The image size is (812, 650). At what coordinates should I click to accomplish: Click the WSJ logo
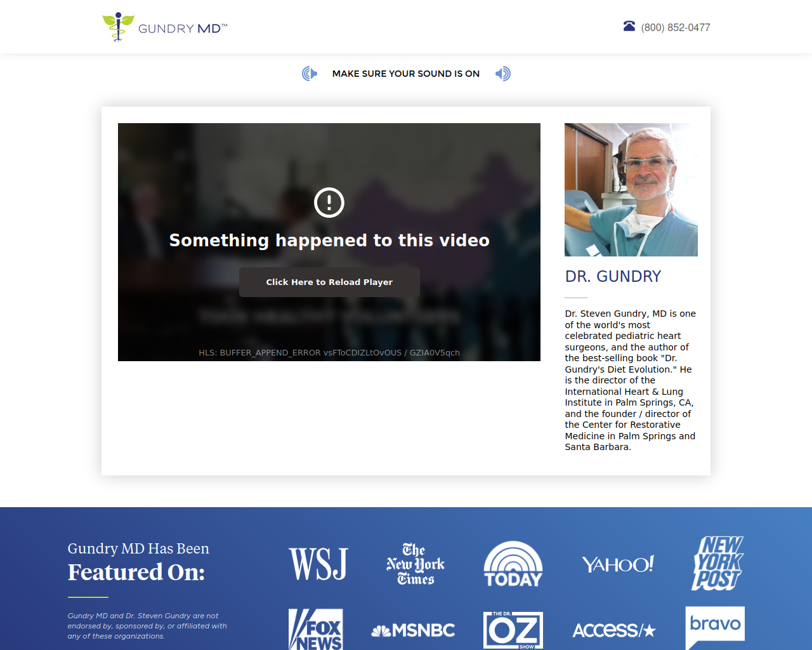[318, 564]
